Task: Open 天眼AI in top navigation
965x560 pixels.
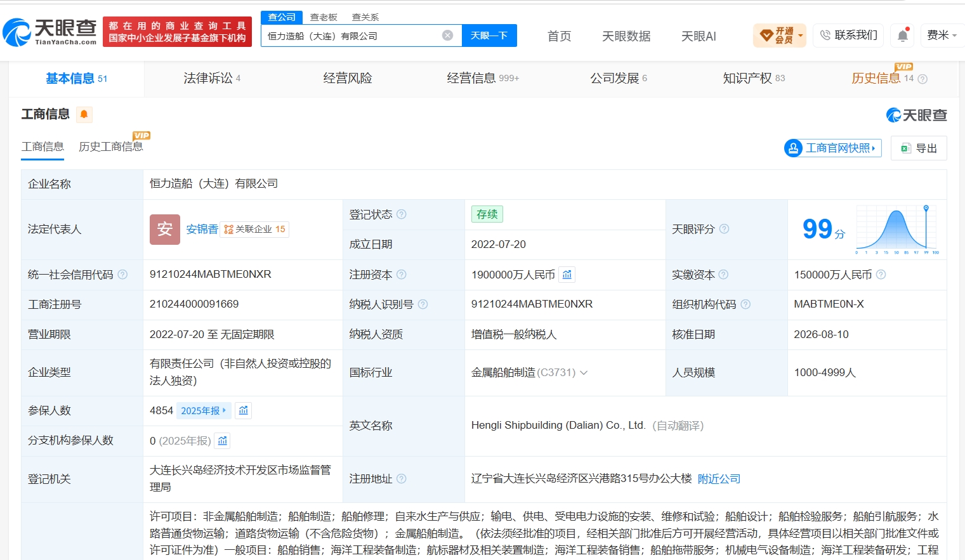Action: [699, 36]
